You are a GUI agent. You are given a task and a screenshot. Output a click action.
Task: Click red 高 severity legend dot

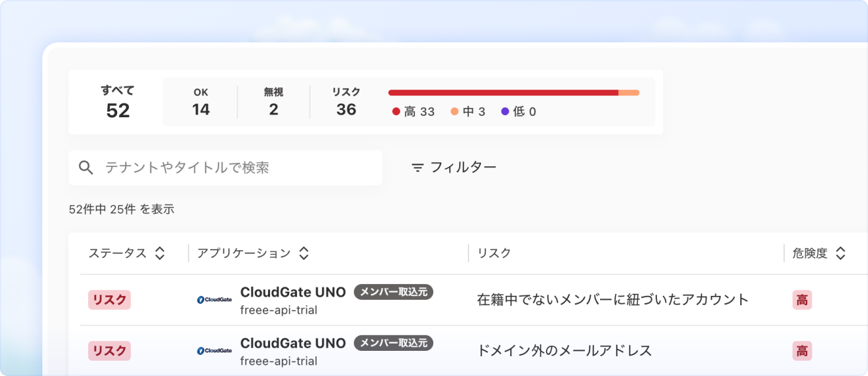pyautogui.click(x=396, y=112)
